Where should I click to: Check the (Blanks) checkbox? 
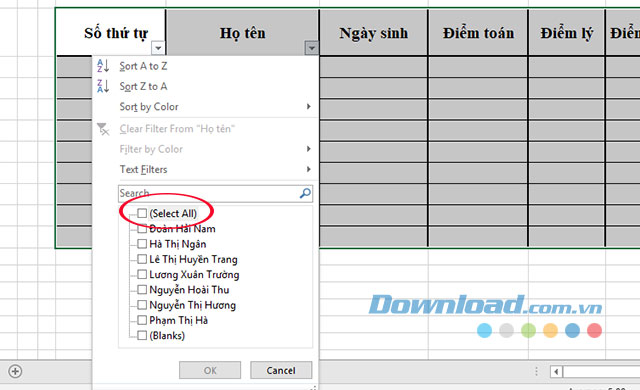[x=142, y=335]
